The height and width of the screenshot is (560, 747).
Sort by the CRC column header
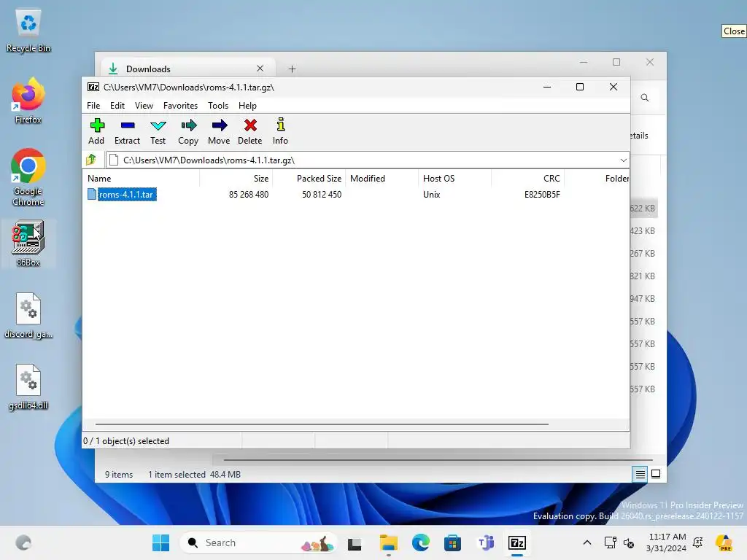(x=528, y=179)
